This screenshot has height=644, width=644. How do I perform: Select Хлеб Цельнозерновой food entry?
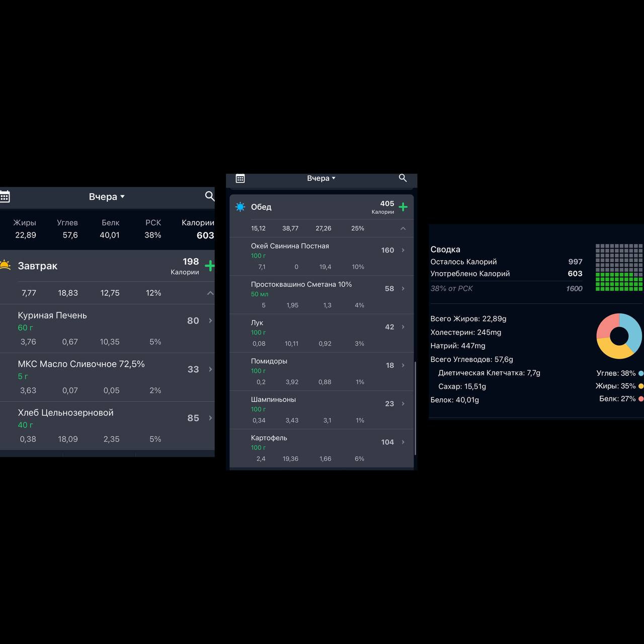pos(107,426)
